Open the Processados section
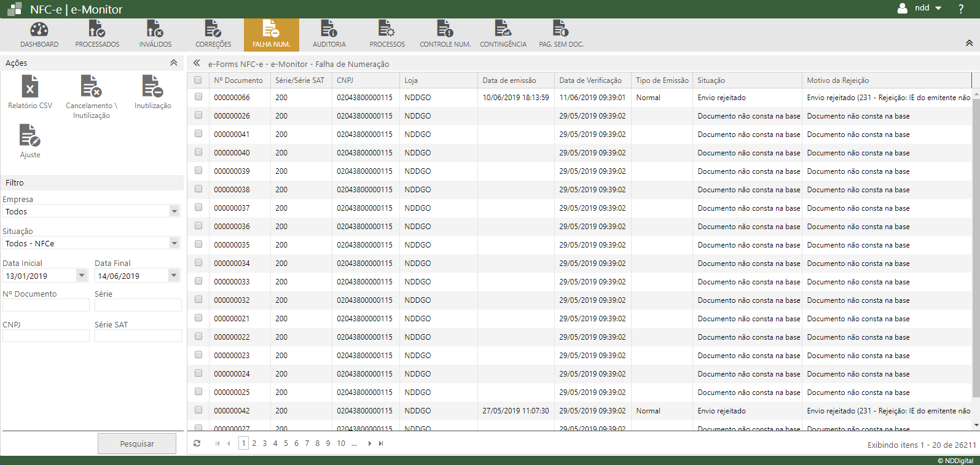The width and height of the screenshot is (980, 465). point(97,34)
